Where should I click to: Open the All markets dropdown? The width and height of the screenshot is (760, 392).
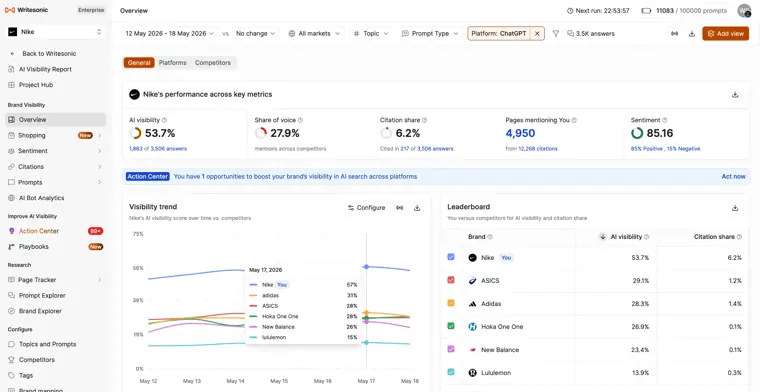314,33
